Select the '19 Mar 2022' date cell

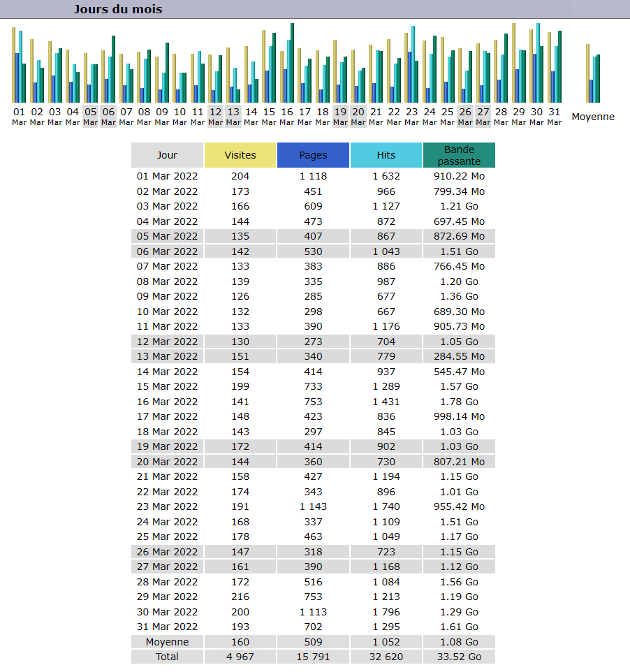(167, 446)
